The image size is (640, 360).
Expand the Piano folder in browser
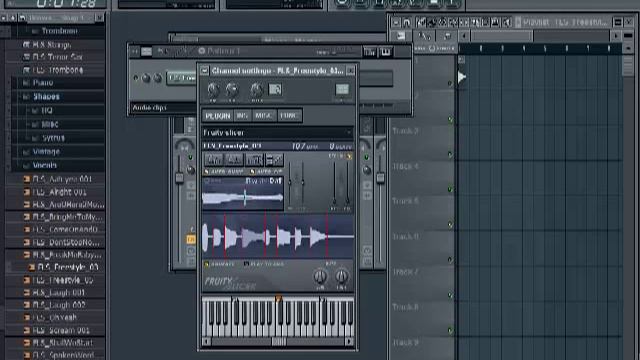[42, 83]
